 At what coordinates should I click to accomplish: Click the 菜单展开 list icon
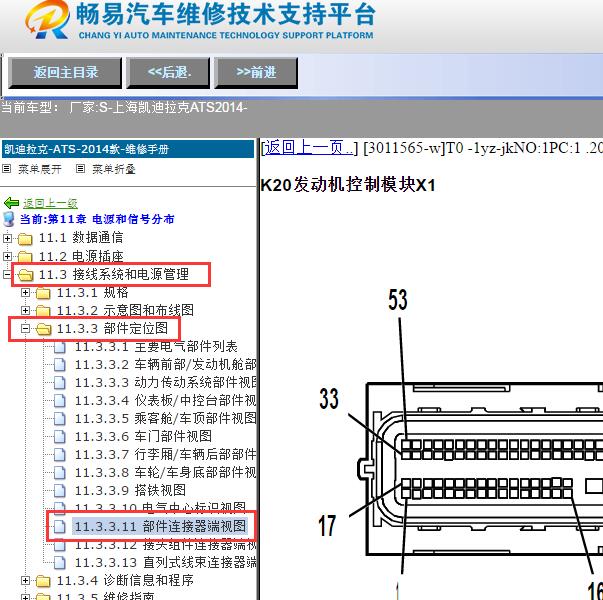[x=7, y=168]
